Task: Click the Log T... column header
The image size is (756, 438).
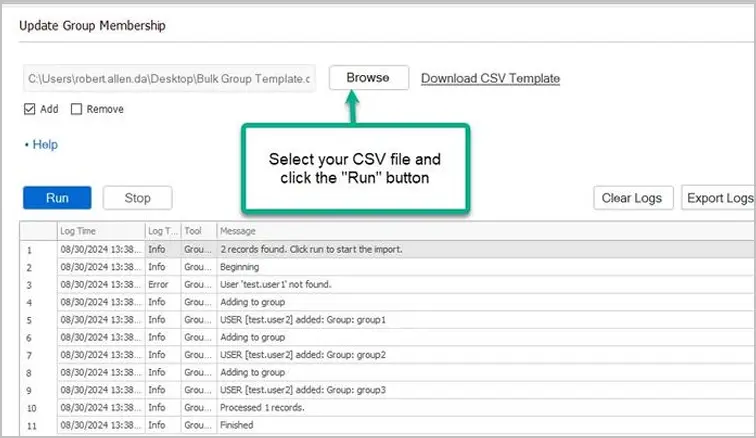Action: click(x=163, y=231)
